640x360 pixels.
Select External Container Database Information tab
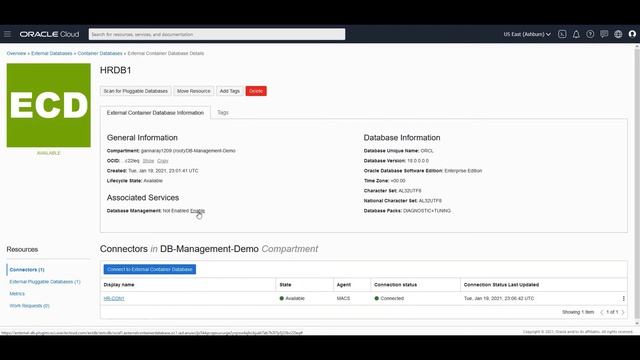[155, 113]
